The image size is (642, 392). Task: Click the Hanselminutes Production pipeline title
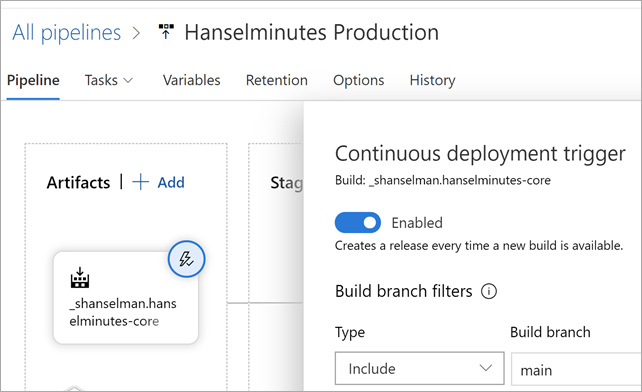coord(312,32)
